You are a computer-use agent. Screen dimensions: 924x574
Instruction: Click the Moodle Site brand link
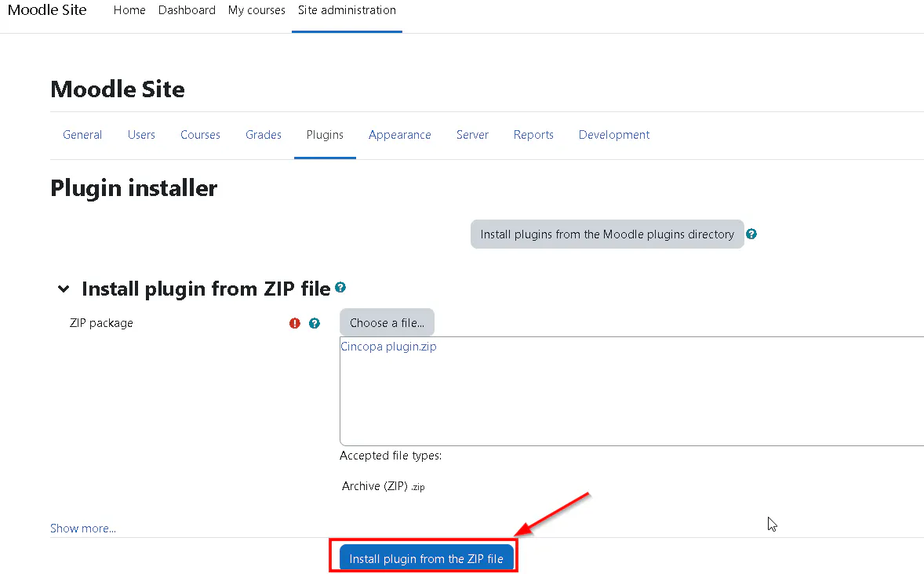[x=47, y=10]
